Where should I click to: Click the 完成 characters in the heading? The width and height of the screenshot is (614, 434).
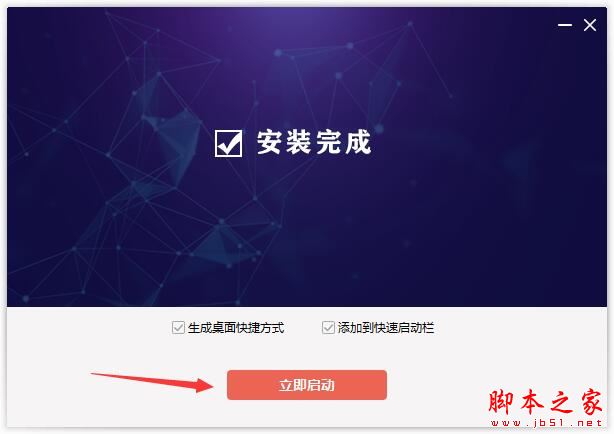tap(343, 143)
